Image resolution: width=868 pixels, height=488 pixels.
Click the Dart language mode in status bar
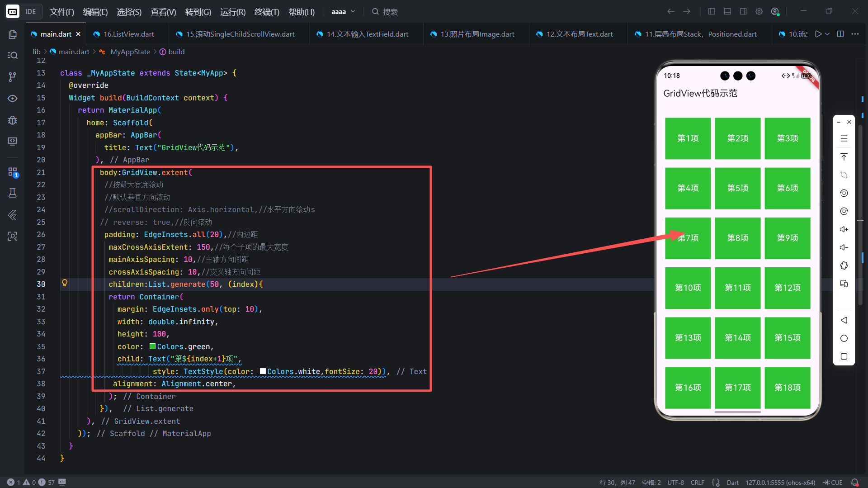click(732, 482)
